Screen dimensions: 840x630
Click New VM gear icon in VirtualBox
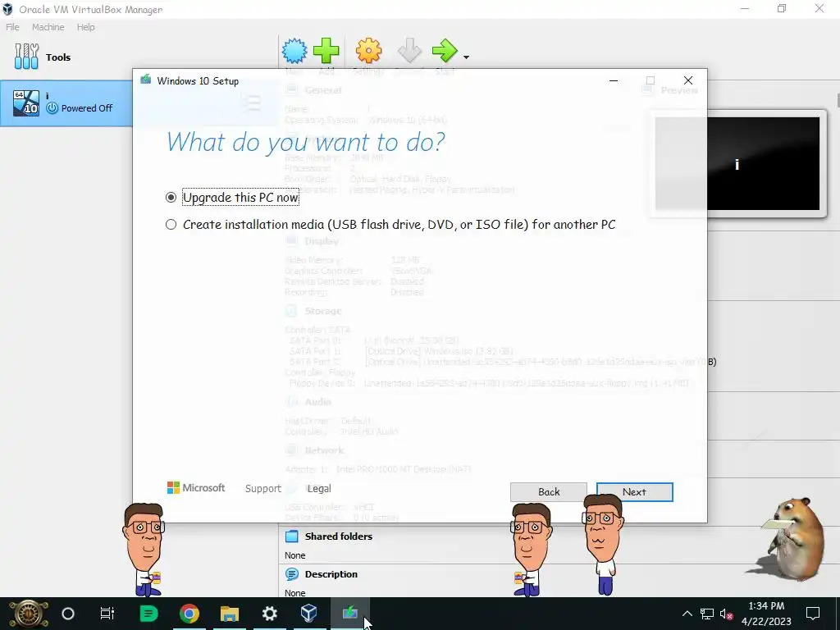[x=294, y=52]
